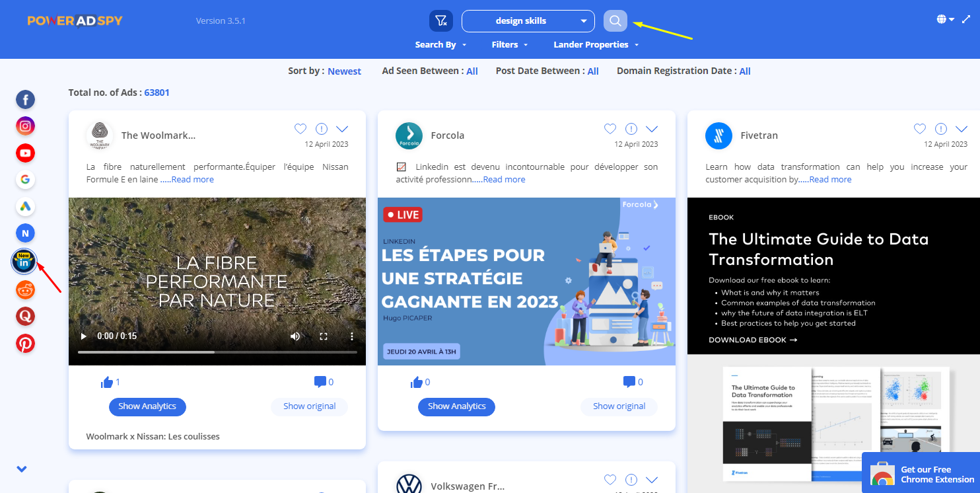Screen dimensions: 980x493
Task: Toggle fullscreen on Woolmark video
Action: pos(324,336)
